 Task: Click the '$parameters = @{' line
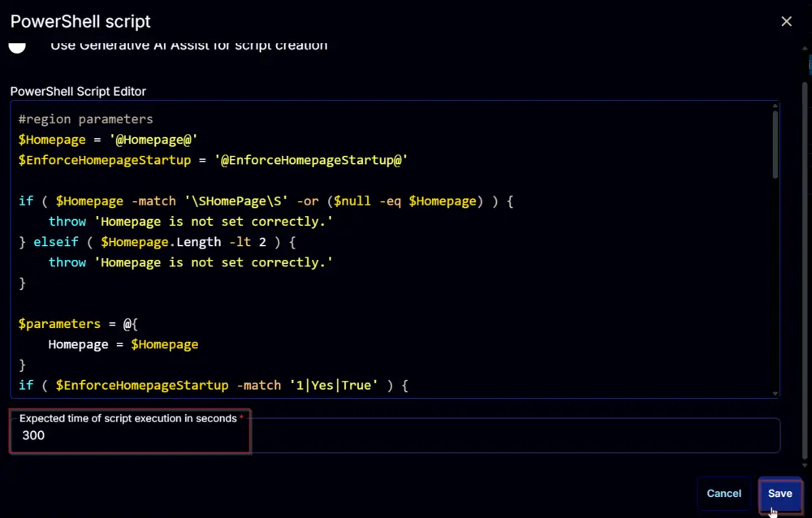(x=78, y=324)
